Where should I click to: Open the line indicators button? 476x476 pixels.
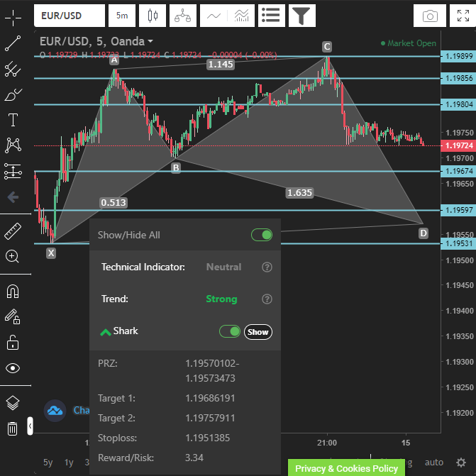(214, 16)
